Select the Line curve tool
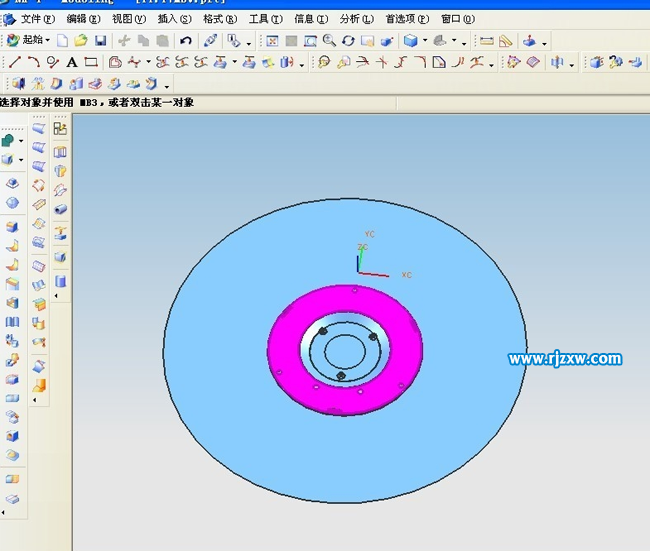650x551 pixels. coord(16,62)
